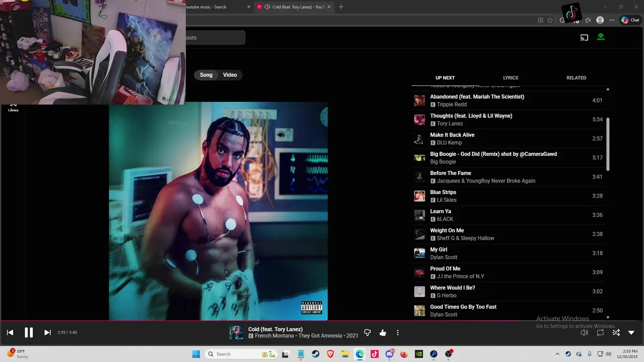Open They Got Amnesia album link
644x362 pixels.
(321, 336)
